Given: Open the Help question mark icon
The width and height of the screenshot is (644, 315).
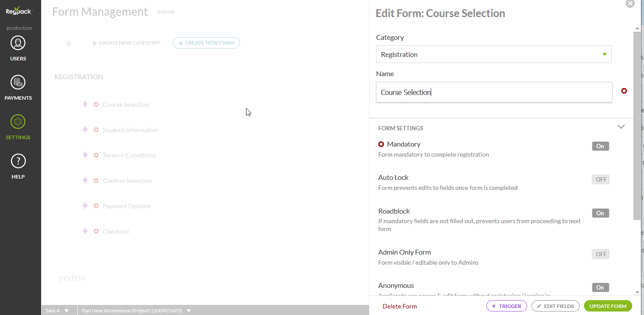Looking at the screenshot, I should tap(18, 161).
